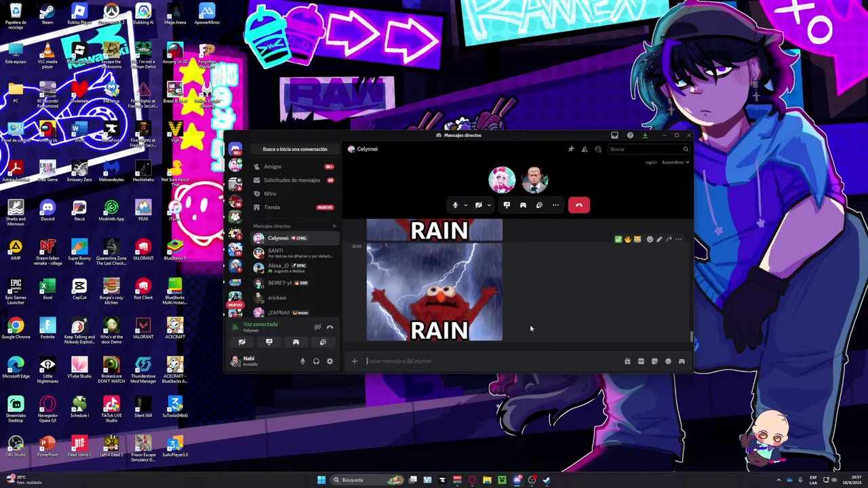Screen dimensions: 868x488
Task: Open Discord inbox icon in title bar
Action: 614,135
